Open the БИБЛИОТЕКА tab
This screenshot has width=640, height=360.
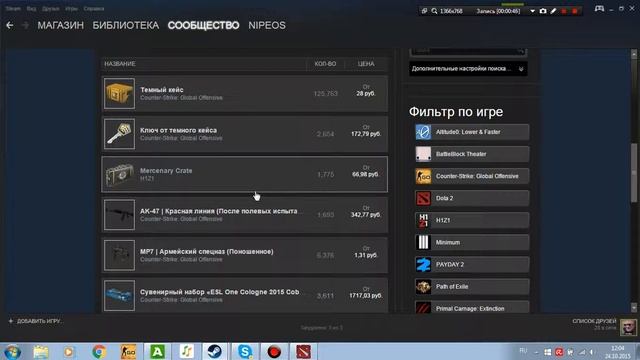tap(126, 25)
